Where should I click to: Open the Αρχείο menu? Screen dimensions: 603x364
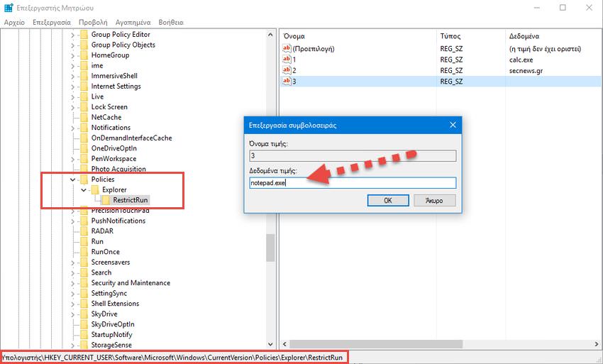(14, 22)
